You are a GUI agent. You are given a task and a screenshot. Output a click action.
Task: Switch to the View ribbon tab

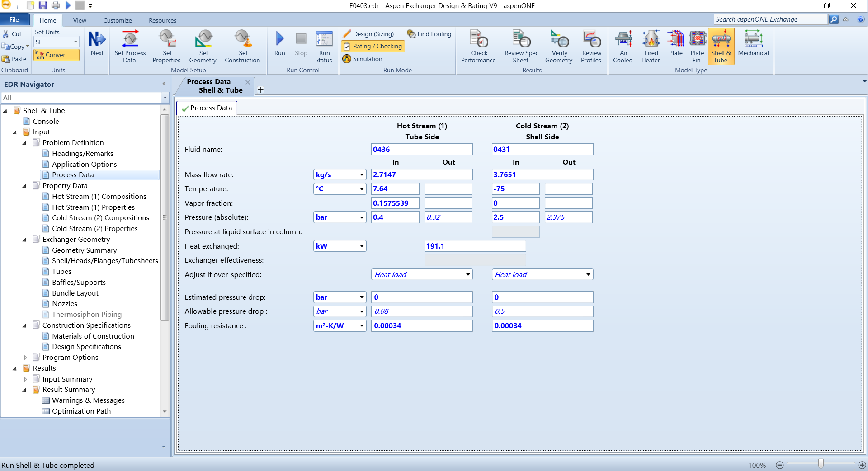click(80, 20)
